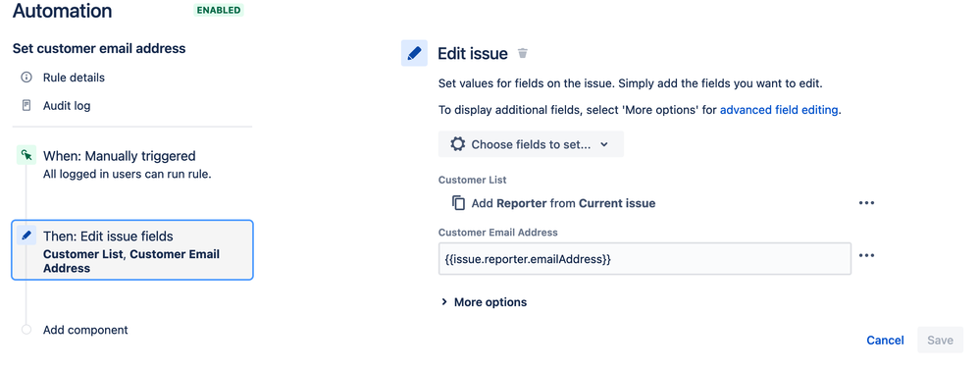Click into the Customer Email Address field
Viewport: 980px width, 370px height.
coord(645,259)
